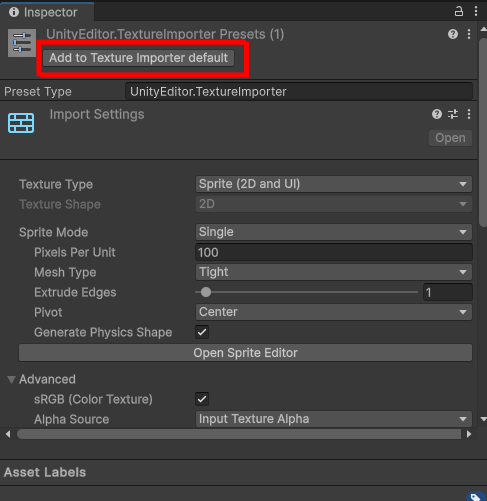Click the blue asset label tag icon
This screenshot has width=487, height=501.
476,496
